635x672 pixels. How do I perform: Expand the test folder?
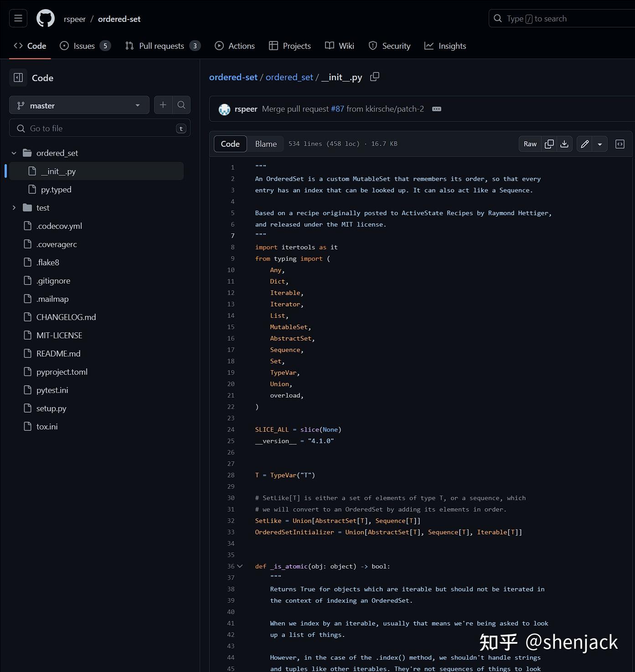(x=14, y=208)
